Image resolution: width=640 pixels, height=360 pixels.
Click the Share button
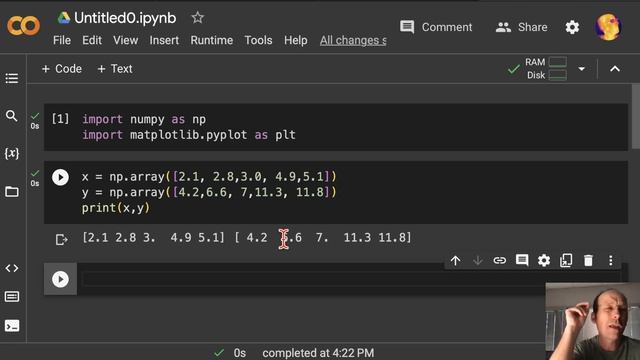(521, 27)
